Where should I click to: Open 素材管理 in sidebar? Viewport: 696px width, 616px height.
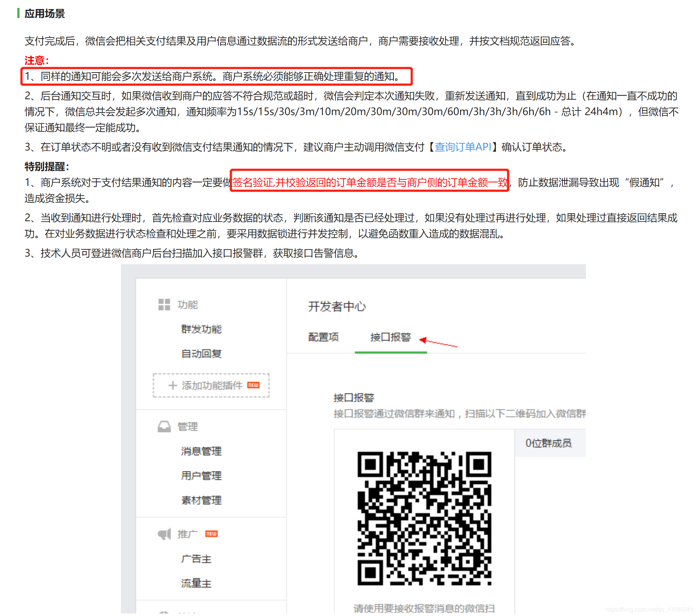point(201,500)
